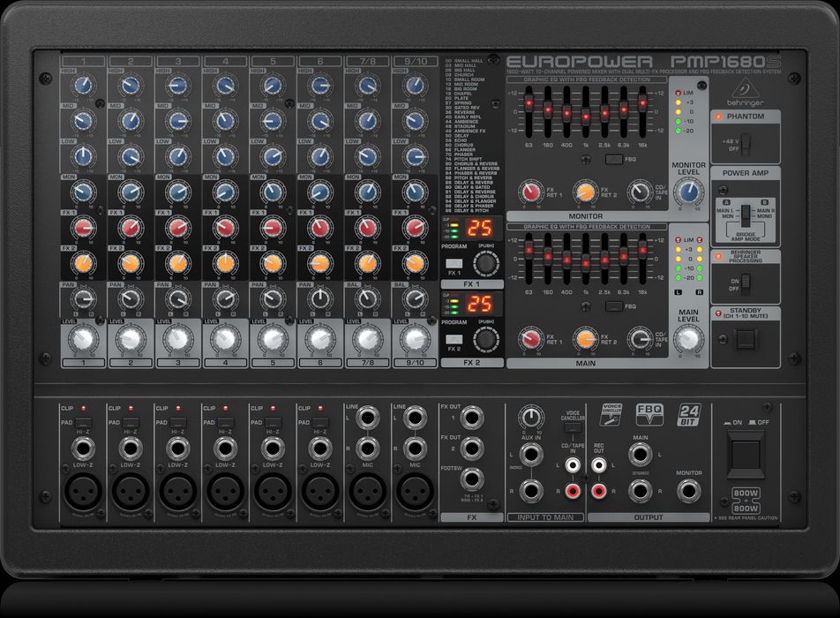840x618 pixels.
Task: Click the 63 Hz fader on Monitor EQ
Action: pyautogui.click(x=529, y=102)
